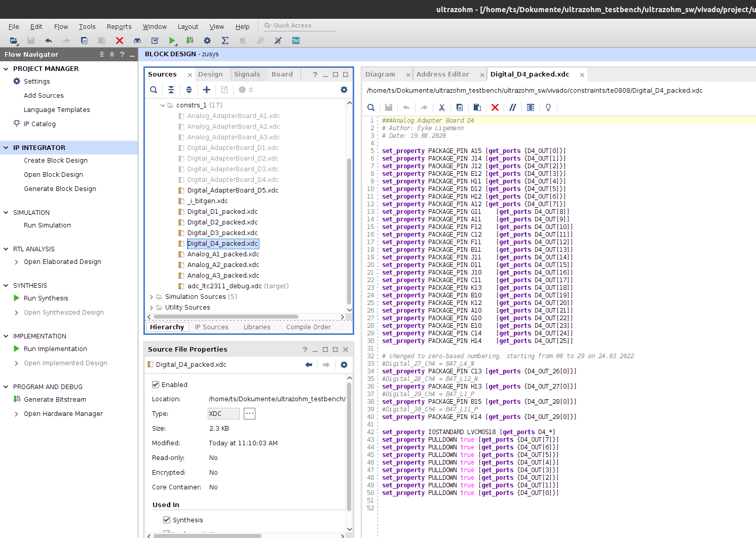756x538 pixels.
Task: Expand the Simulation Sources folder
Action: [152, 297]
